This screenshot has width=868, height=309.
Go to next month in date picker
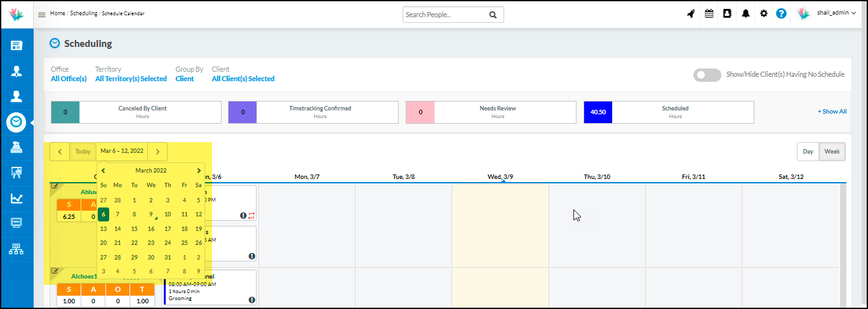click(199, 171)
